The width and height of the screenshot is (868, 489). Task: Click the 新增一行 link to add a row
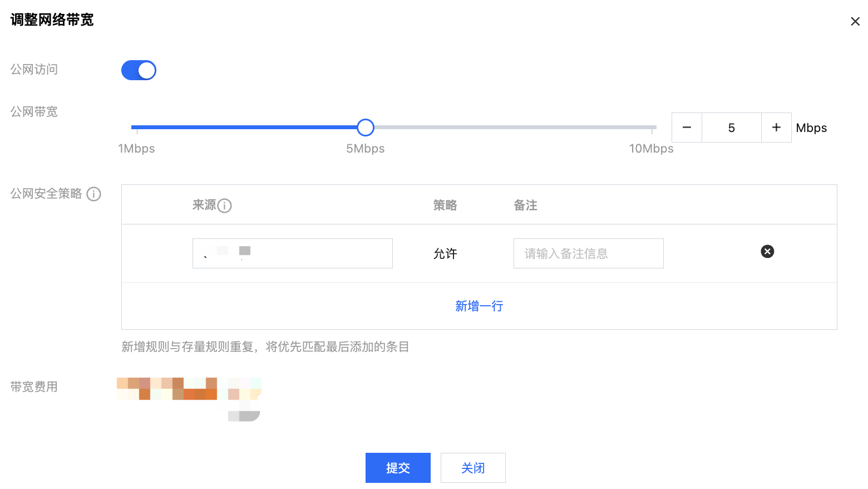[479, 306]
